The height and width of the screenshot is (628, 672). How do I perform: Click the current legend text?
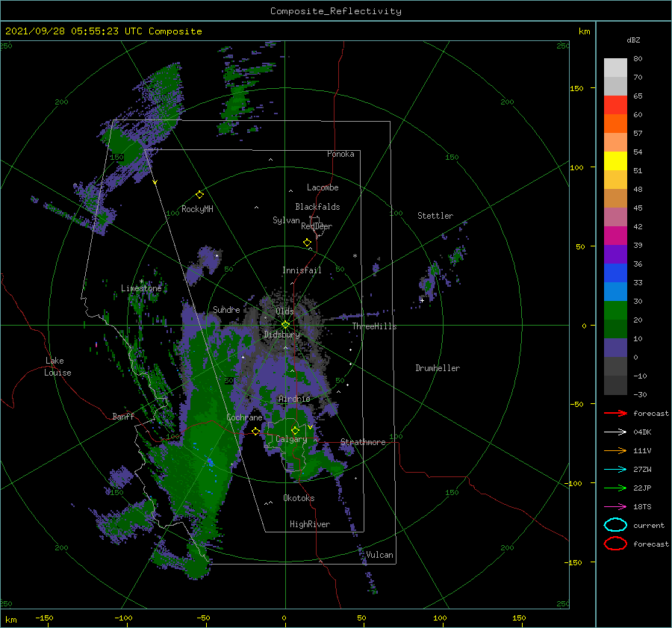coord(649,525)
